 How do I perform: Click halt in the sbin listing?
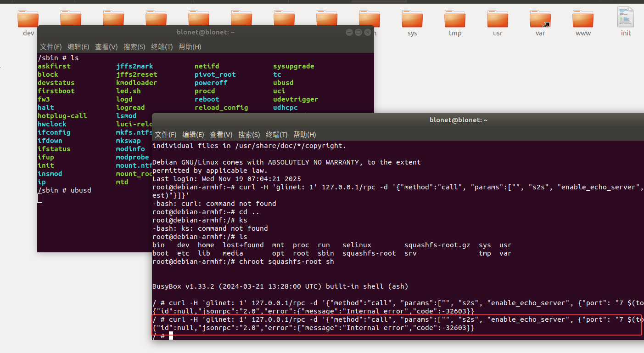coord(46,108)
